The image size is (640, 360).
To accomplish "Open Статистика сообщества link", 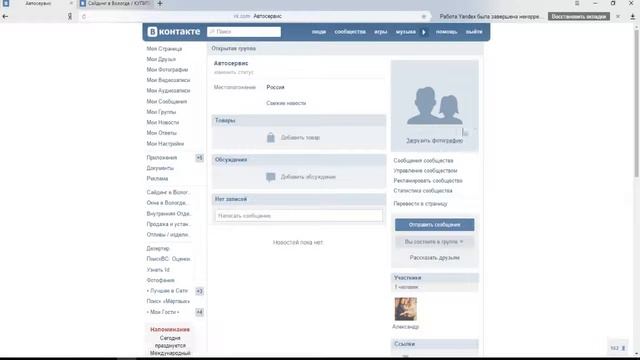I will [423, 191].
